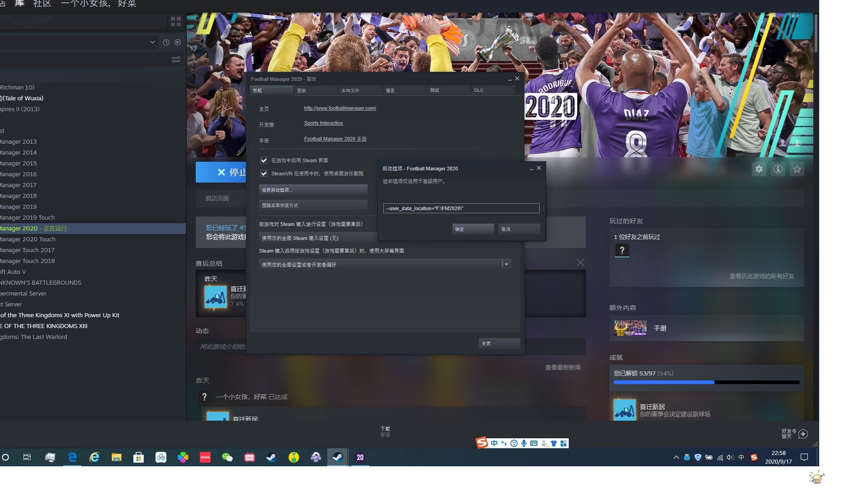Show hidden system tray icons
This screenshot has height=488, width=868.
coord(676,457)
